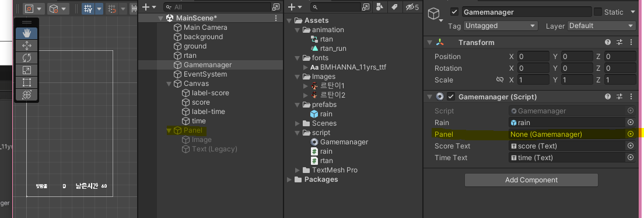Viewport: 644px width, 218px height.
Task: Toggle grid snapping icon
Action: (x=112, y=8)
